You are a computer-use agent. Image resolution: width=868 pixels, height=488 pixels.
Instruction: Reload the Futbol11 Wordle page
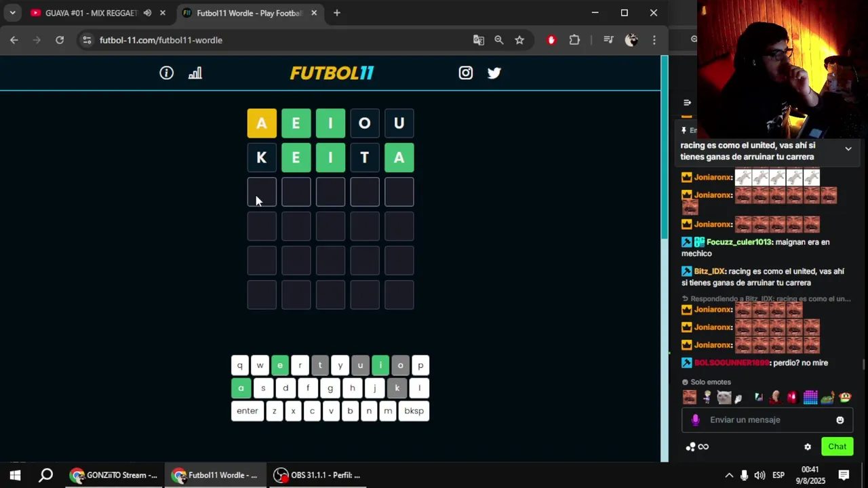(x=60, y=40)
